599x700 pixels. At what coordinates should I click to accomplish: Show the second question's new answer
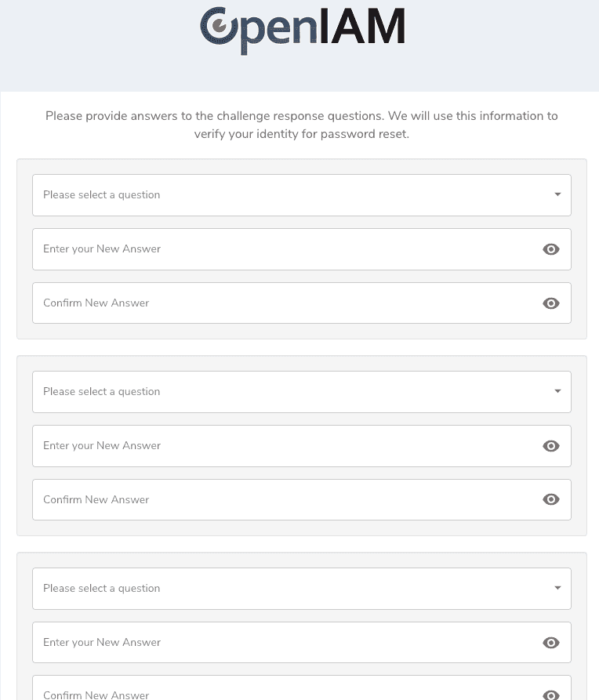[551, 446]
